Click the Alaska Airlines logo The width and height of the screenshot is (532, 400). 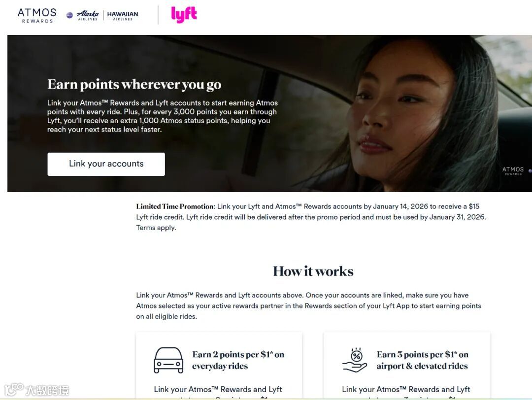click(88, 15)
